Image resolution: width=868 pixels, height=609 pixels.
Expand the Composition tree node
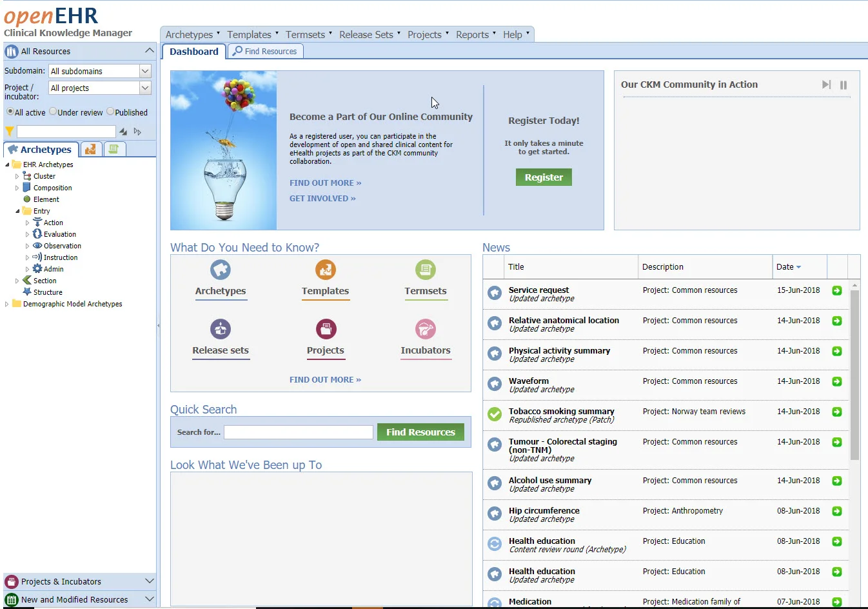(17, 188)
